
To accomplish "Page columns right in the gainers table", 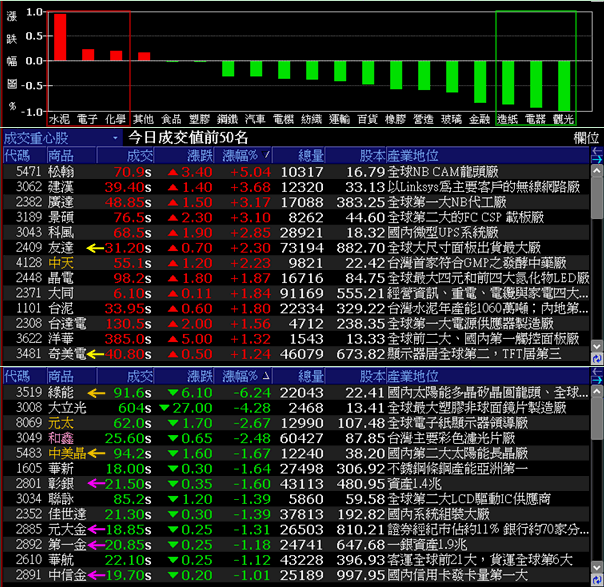I will pos(596,159).
